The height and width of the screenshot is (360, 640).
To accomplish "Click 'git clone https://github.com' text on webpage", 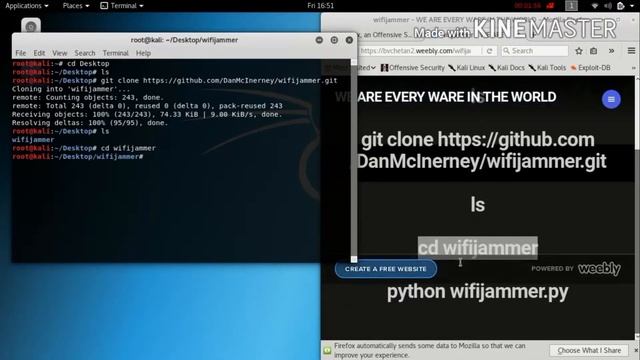I will (x=478, y=140).
